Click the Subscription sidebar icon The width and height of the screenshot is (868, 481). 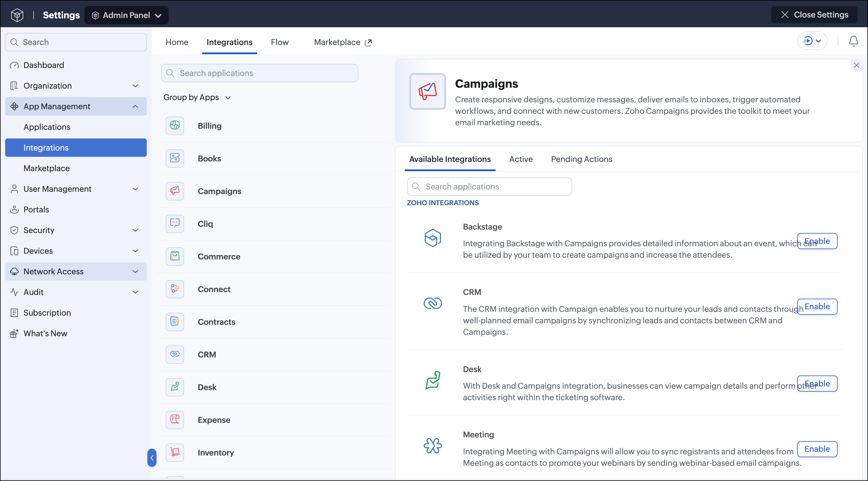(14, 312)
